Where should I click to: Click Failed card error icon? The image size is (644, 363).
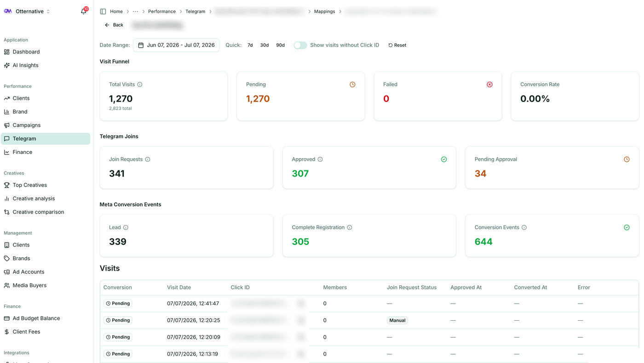pyautogui.click(x=489, y=85)
